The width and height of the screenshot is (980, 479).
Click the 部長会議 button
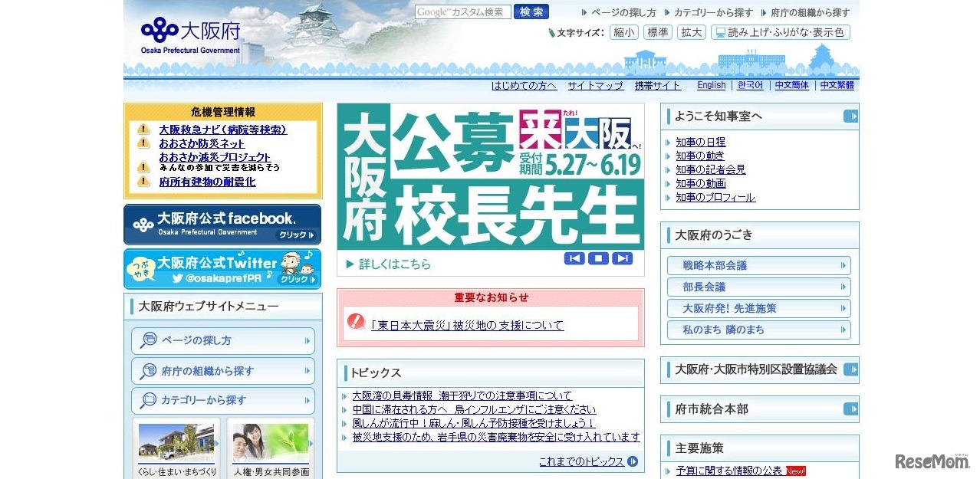758,287
